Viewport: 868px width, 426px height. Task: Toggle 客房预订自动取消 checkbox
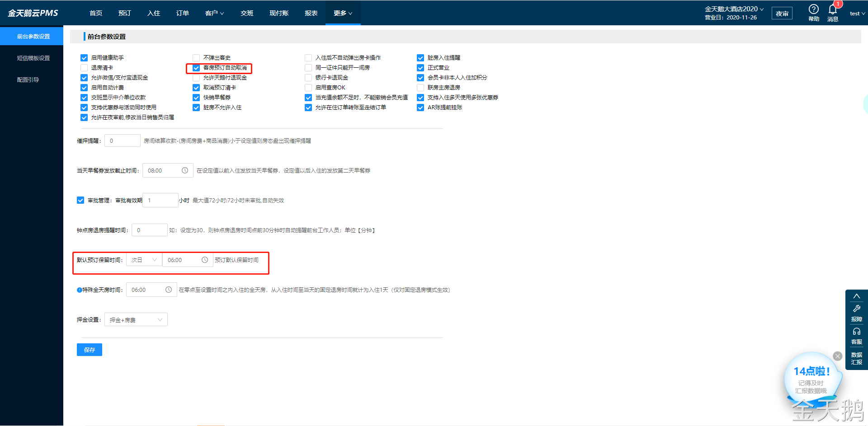tap(196, 68)
